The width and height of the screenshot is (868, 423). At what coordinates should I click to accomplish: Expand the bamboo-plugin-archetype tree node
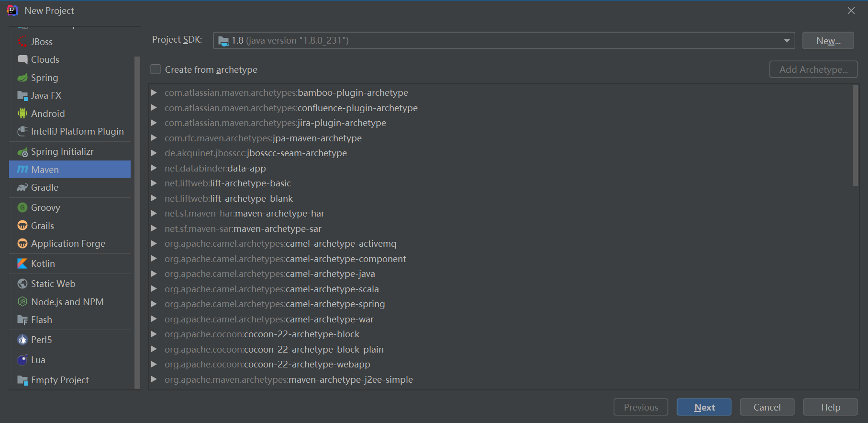click(154, 92)
